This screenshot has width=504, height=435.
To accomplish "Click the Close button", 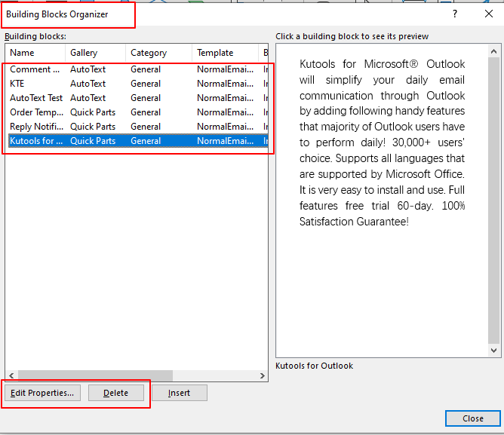I will click(x=473, y=418).
